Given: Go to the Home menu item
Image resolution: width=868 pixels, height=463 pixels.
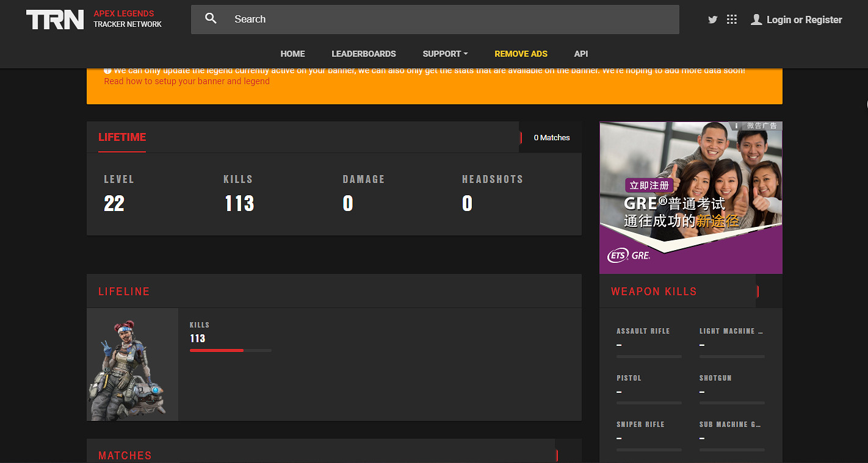Looking at the screenshot, I should pyautogui.click(x=292, y=54).
